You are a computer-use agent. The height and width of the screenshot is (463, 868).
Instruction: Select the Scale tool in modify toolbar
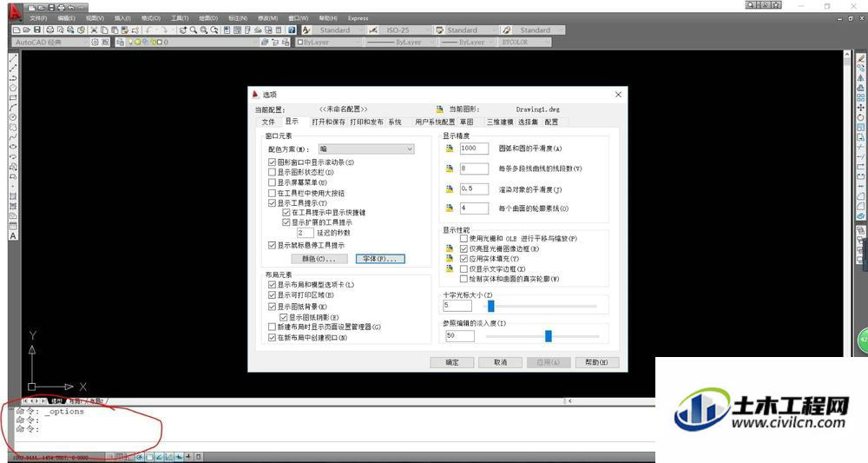(861, 127)
